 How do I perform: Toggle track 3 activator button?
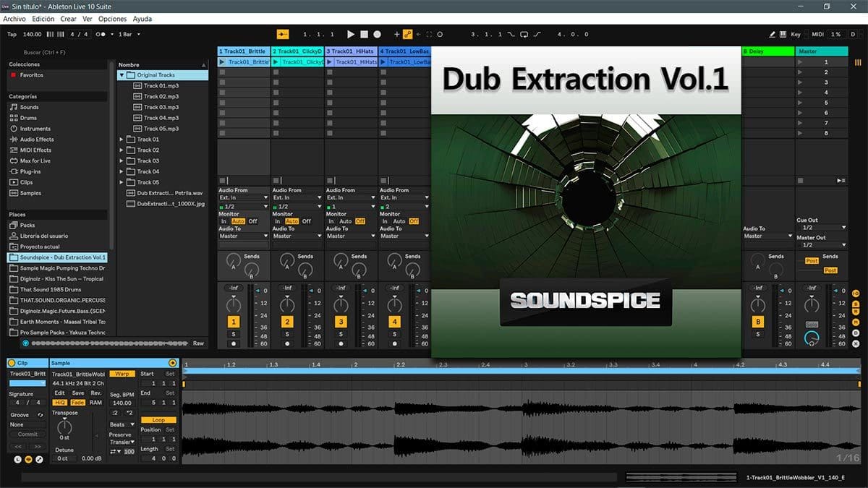point(341,322)
